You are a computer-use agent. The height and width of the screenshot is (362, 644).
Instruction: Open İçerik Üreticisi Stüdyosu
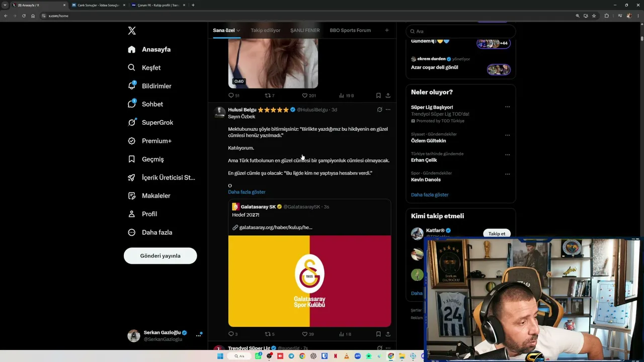click(x=162, y=177)
